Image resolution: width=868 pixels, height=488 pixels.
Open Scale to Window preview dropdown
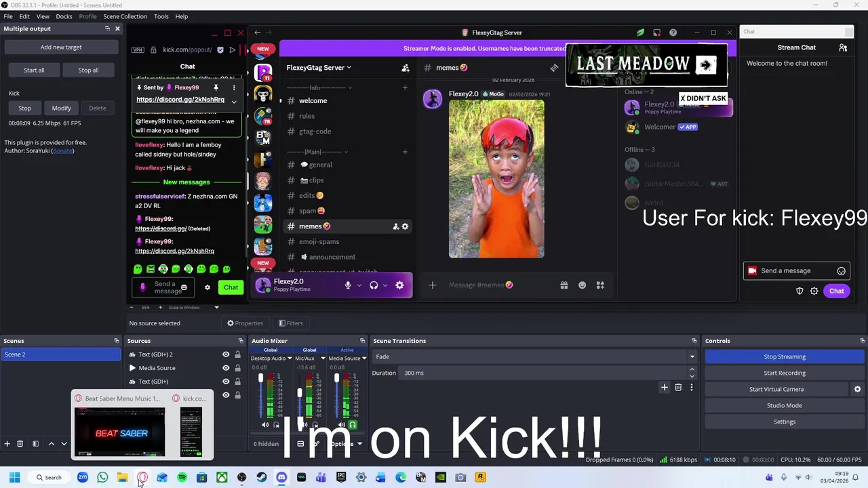pyautogui.click(x=216, y=308)
